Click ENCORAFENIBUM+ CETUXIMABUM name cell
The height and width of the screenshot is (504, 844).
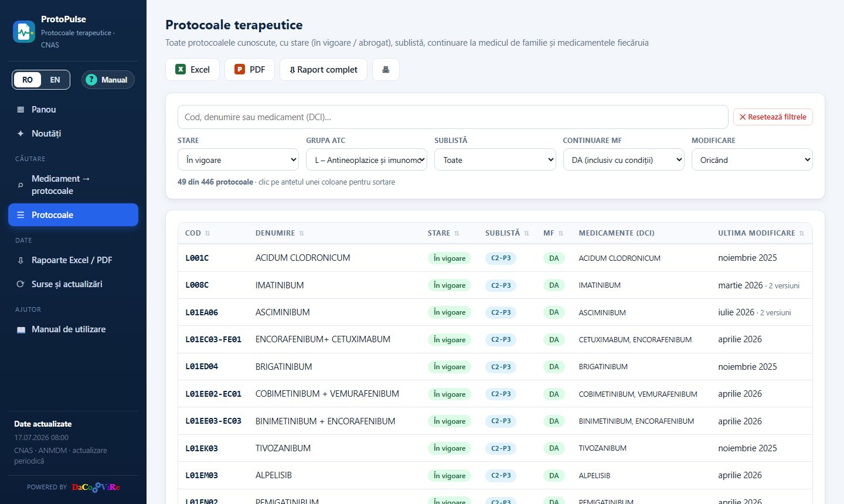tap(323, 339)
